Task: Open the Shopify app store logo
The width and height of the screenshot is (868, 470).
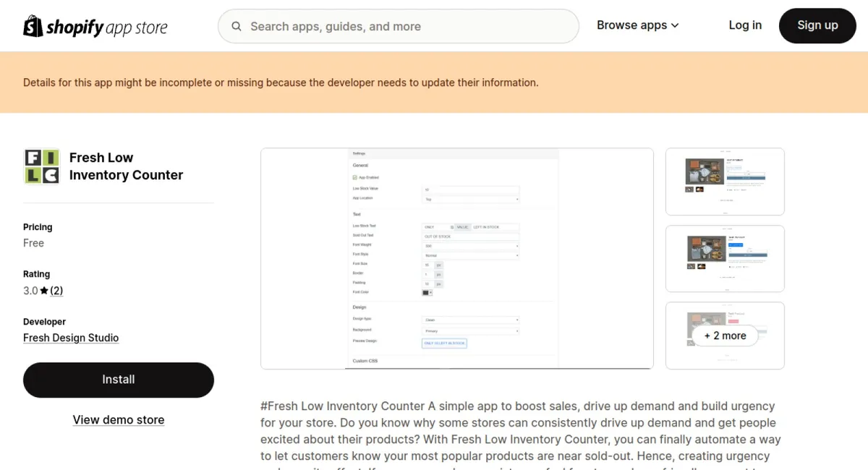Action: 95,27
